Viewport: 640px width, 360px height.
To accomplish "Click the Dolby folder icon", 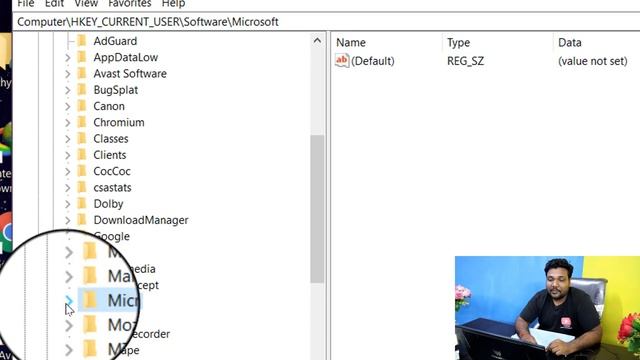I will point(82,204).
